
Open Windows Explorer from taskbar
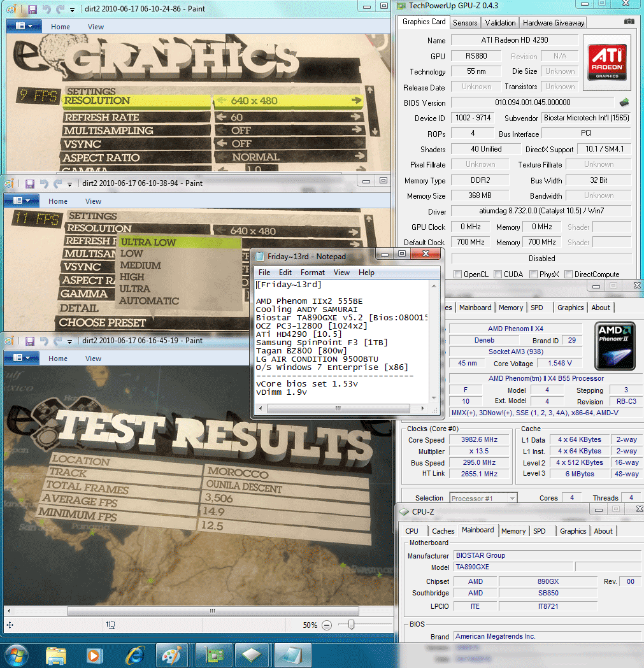coord(56,656)
